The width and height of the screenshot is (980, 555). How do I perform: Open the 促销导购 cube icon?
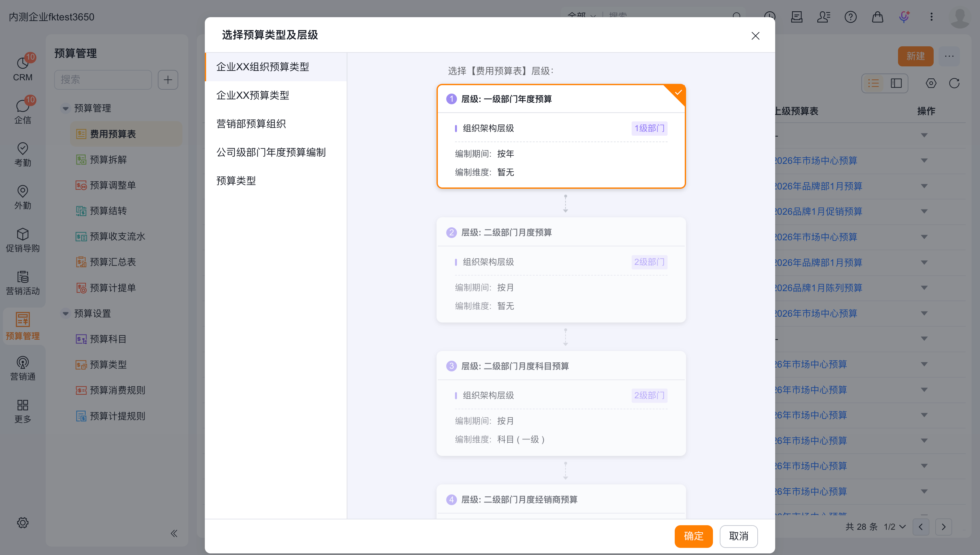[22, 234]
